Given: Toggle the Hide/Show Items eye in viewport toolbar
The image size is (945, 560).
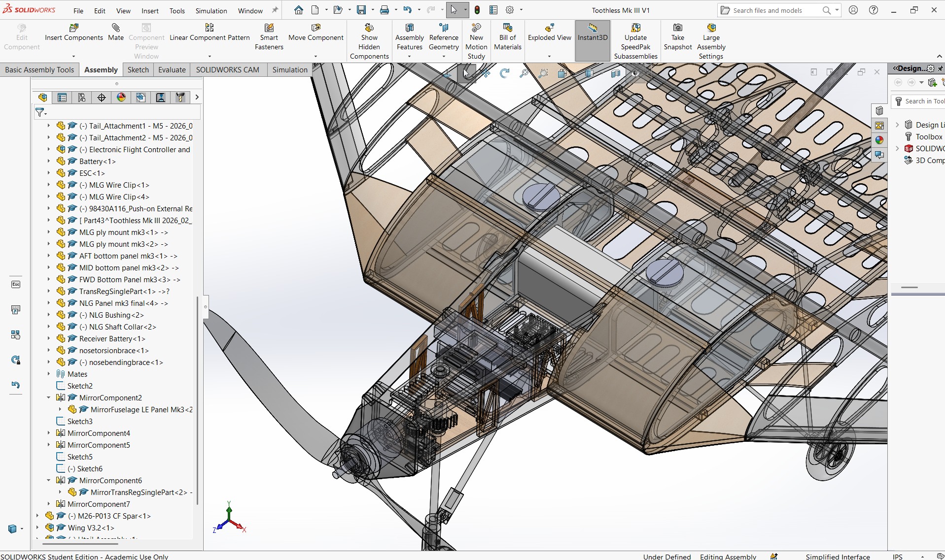Looking at the screenshot, I should [635, 73].
